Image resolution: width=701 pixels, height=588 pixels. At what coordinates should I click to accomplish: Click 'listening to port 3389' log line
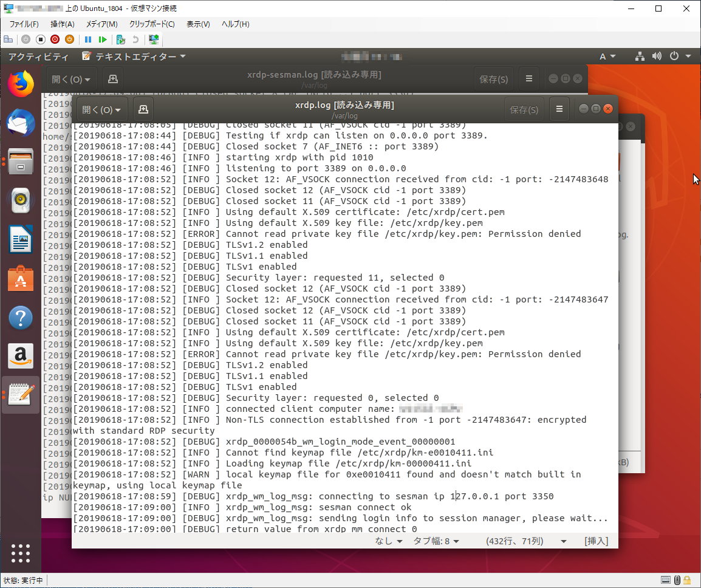click(239, 169)
